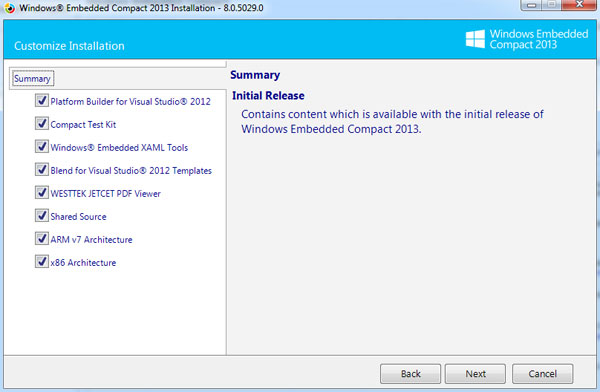This screenshot has width=600, height=392.
Task: Close the installation window
Action: [x=579, y=5]
